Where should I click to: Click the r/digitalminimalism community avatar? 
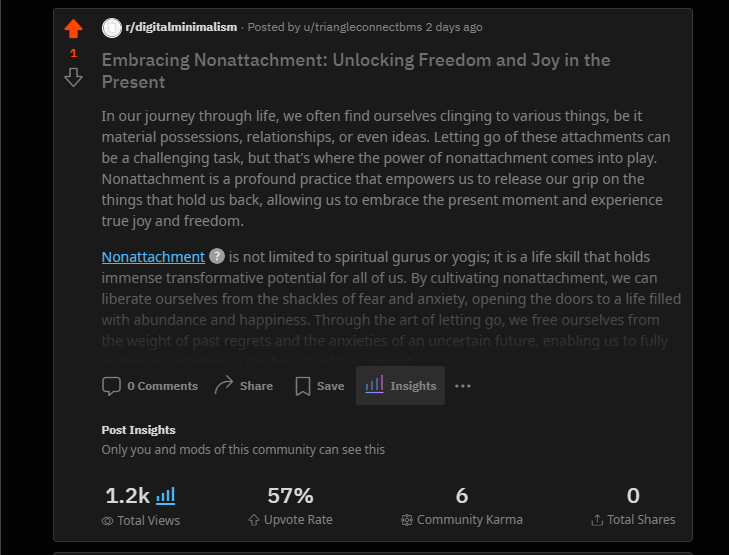pos(111,27)
